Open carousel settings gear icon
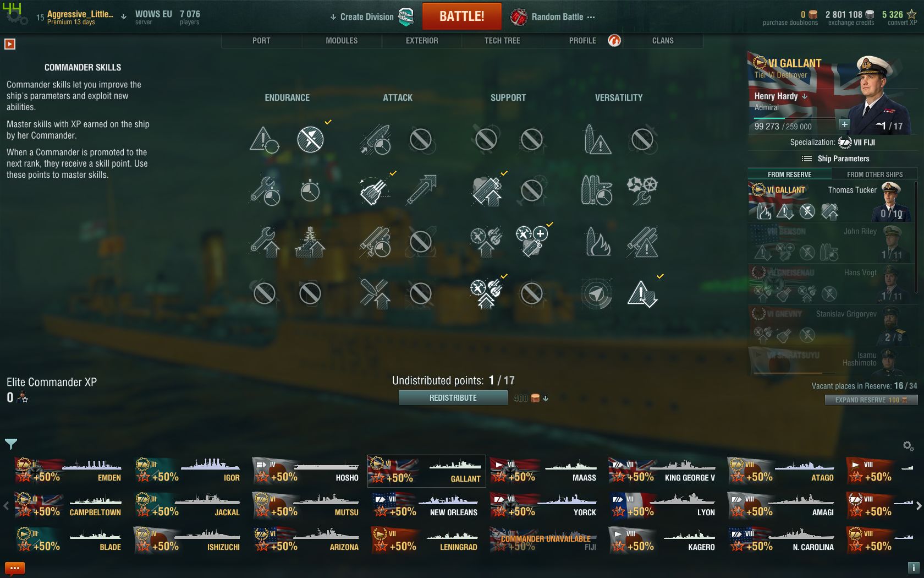Viewport: 924px width, 578px height. pyautogui.click(x=908, y=445)
